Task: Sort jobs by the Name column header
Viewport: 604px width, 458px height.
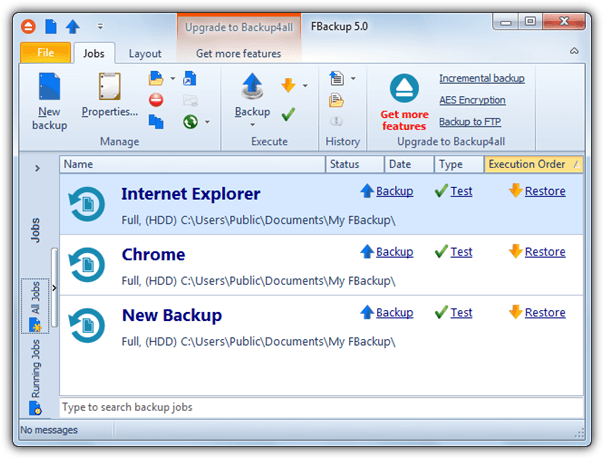Action: click(x=192, y=164)
